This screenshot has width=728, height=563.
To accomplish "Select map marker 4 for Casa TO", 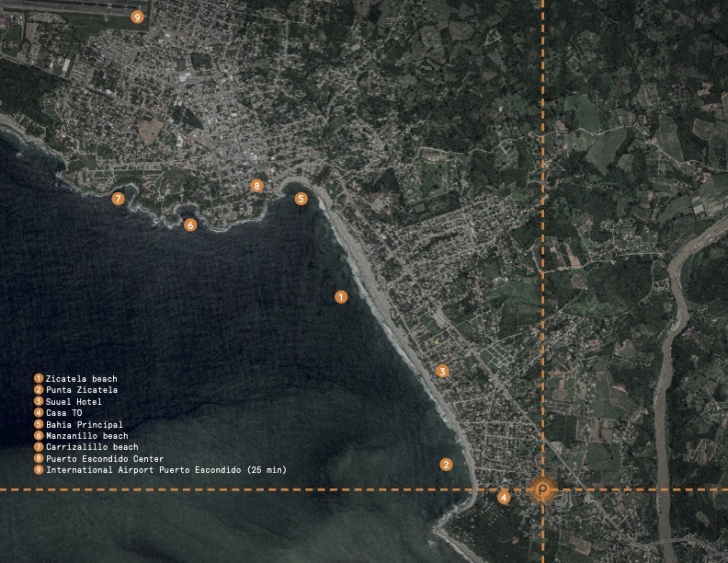I will [x=504, y=498].
